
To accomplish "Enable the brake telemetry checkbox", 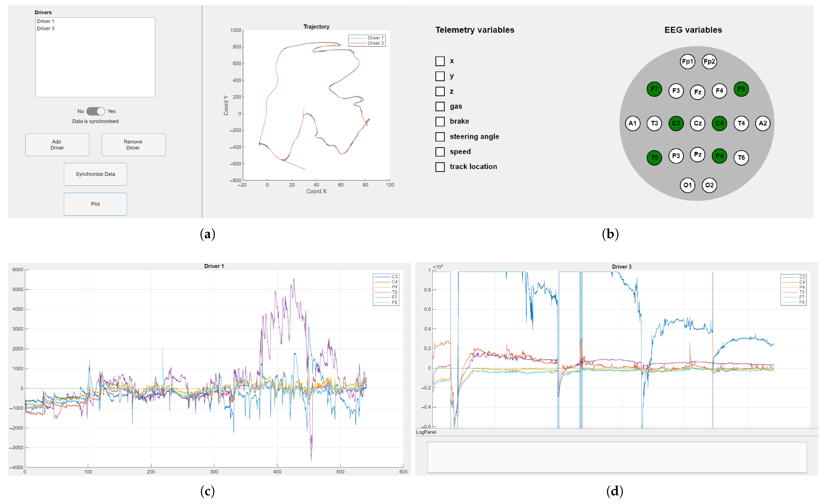I will [x=440, y=122].
